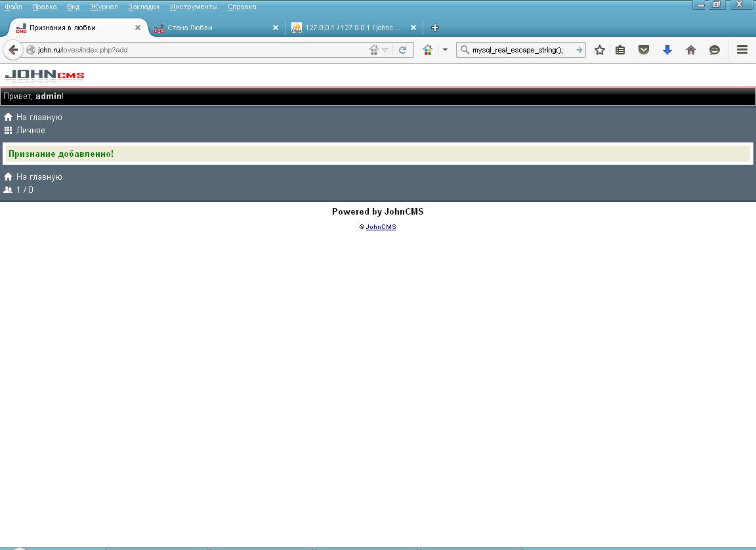Click the magnifier icon in the search box
Image resolution: width=756 pixels, height=550 pixels.
tap(465, 50)
